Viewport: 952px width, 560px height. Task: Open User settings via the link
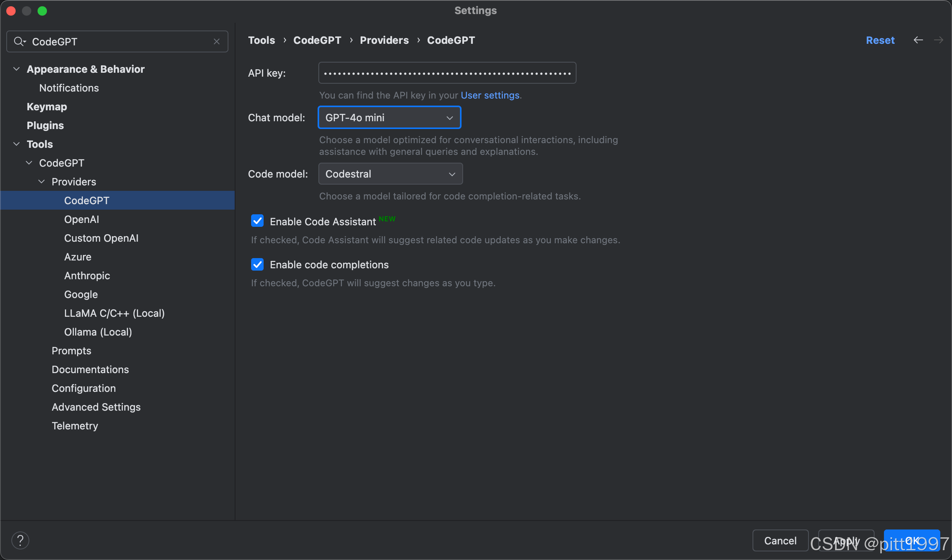coord(489,95)
